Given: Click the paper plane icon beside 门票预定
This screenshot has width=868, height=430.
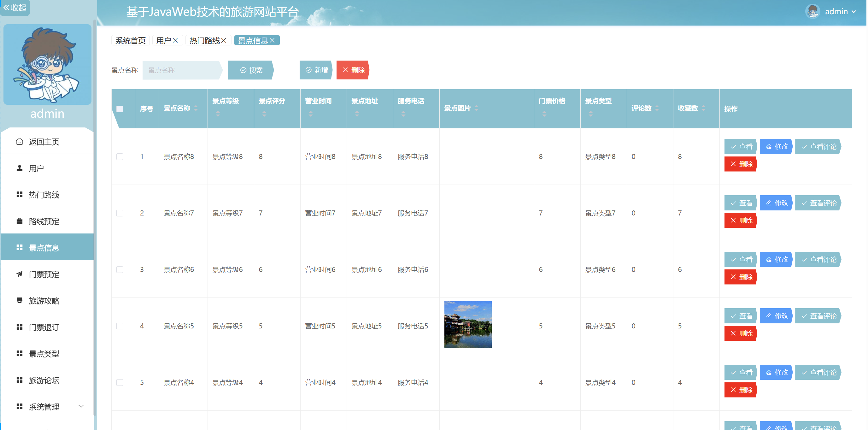Looking at the screenshot, I should pos(20,274).
